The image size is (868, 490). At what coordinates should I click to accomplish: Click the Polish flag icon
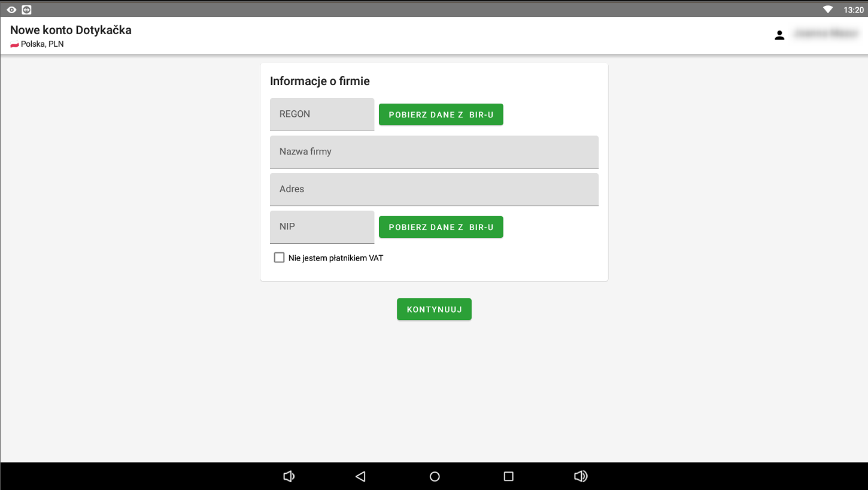14,45
